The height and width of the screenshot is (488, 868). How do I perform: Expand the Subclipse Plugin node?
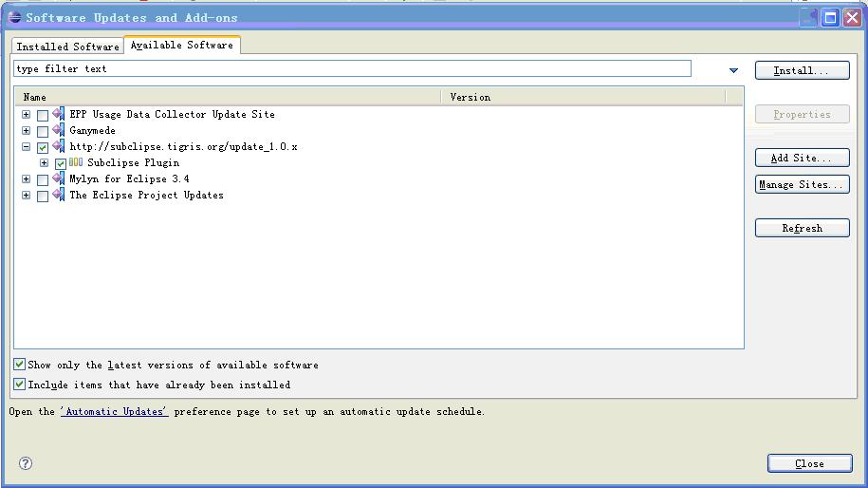pos(44,162)
